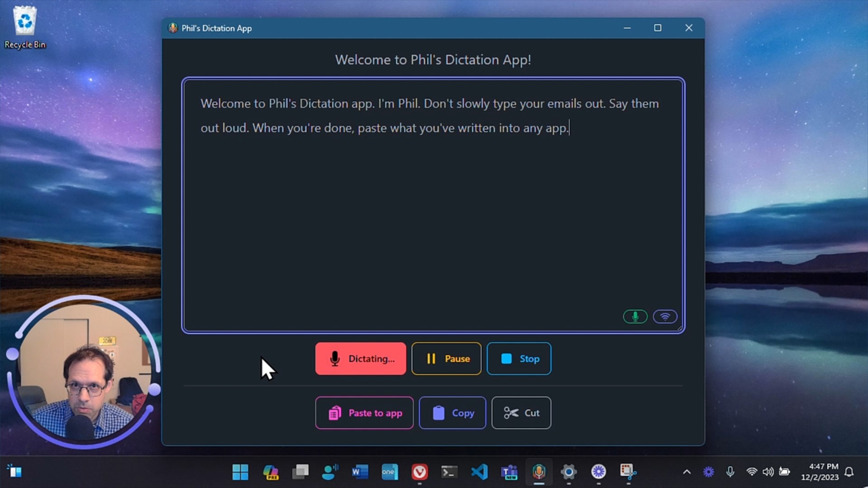The width and height of the screenshot is (868, 488).
Task: Click the red Dictating button
Action: [x=361, y=359]
